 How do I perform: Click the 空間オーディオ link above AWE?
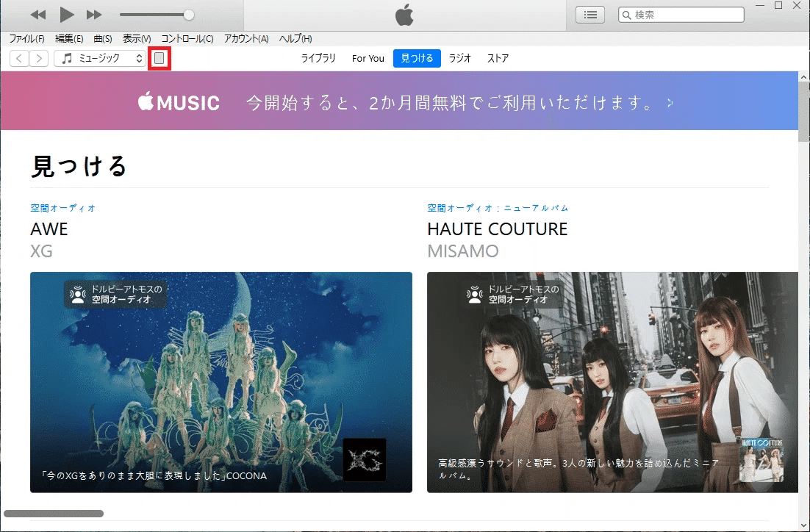[63, 208]
